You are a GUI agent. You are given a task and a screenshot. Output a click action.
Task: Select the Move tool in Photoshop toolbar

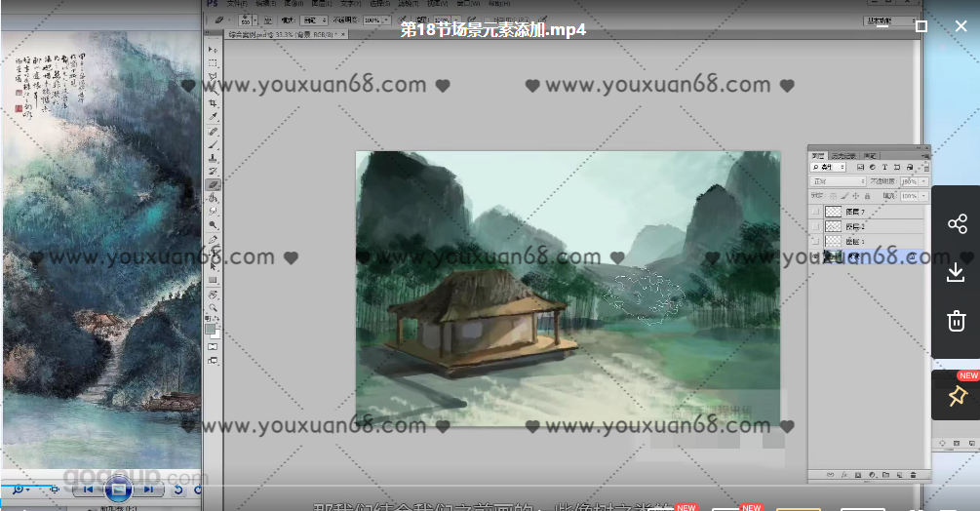click(x=213, y=50)
